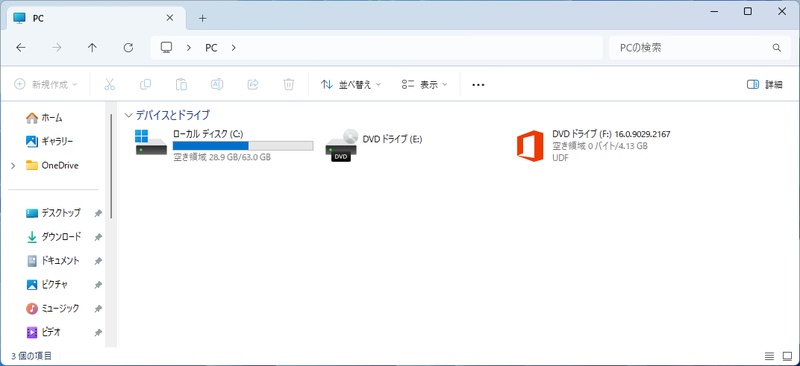Click the Share icon in toolbar
This screenshot has height=366, width=800.
click(x=253, y=84)
